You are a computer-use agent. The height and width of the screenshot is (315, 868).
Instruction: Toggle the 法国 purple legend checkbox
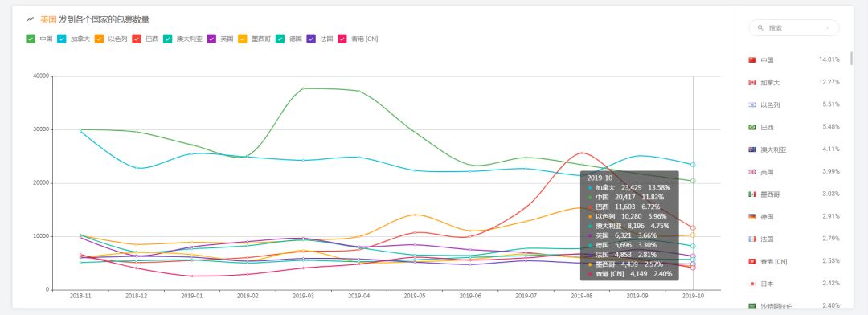[311, 39]
